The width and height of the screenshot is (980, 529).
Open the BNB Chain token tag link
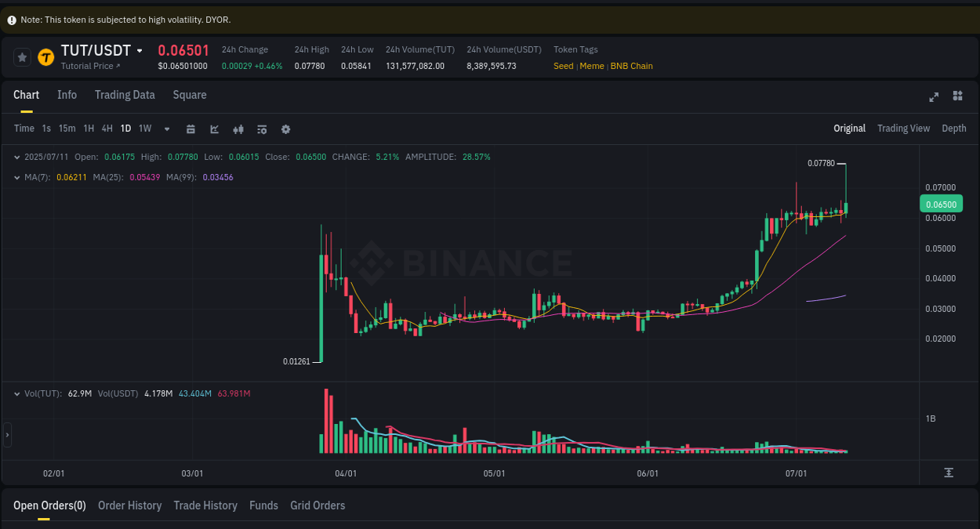631,66
